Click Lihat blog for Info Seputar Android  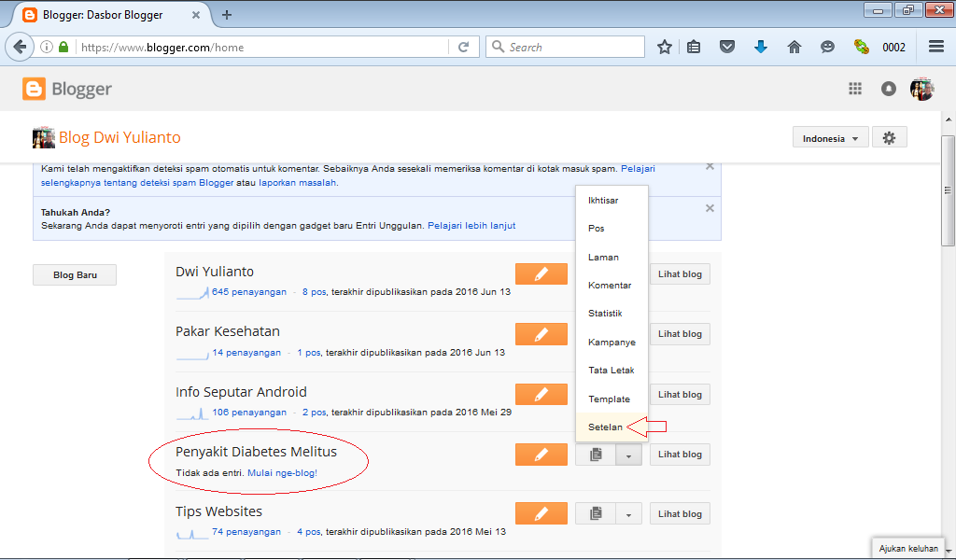[x=680, y=394]
